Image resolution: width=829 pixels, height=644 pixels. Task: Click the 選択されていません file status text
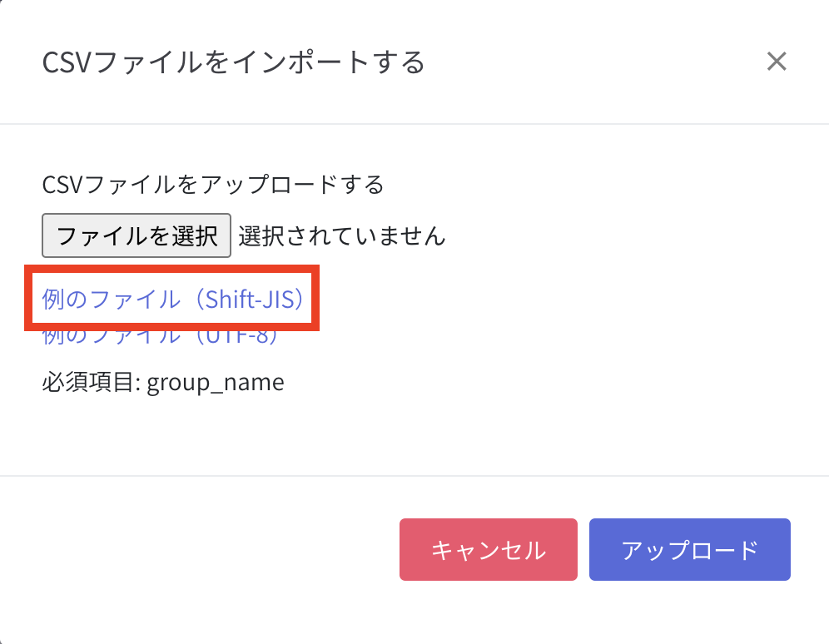click(341, 236)
